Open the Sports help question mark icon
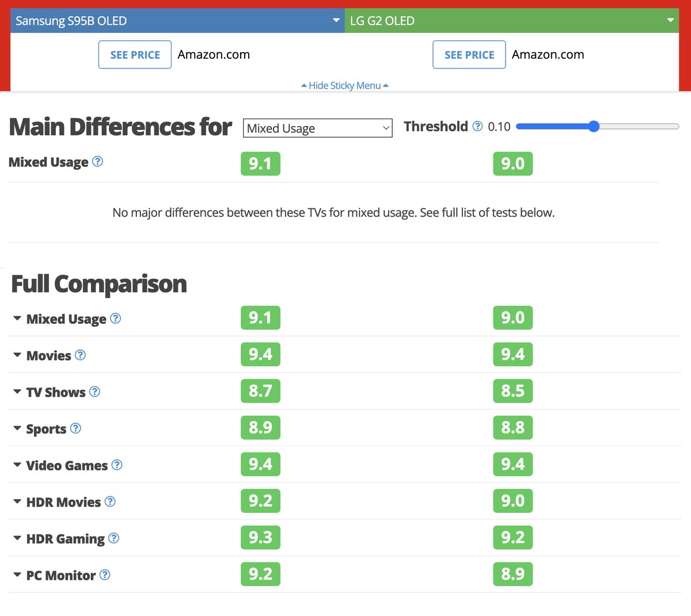The image size is (691, 616). pyautogui.click(x=75, y=428)
